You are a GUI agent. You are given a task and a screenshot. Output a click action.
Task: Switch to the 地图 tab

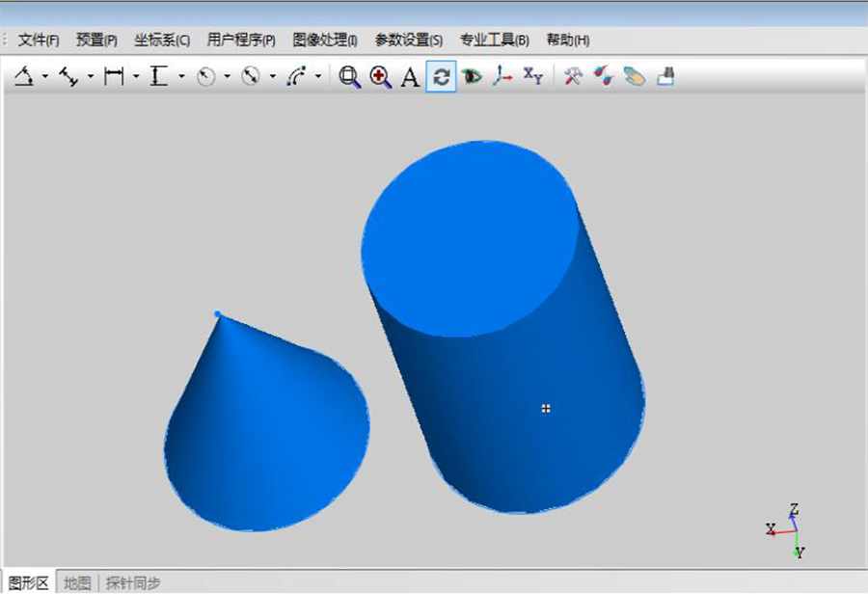77,583
